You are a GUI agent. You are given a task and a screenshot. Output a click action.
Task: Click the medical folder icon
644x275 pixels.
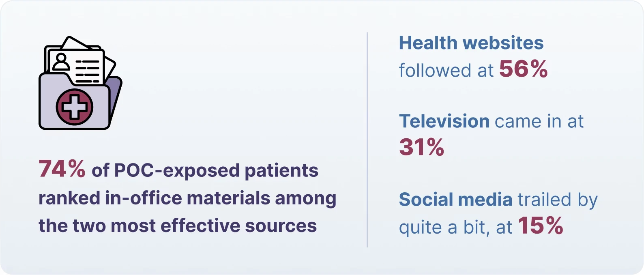point(80,83)
